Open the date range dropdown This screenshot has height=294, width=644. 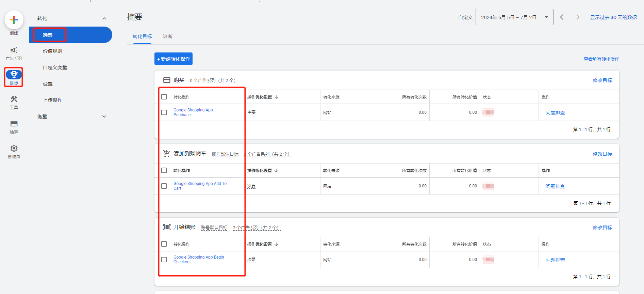coord(514,17)
